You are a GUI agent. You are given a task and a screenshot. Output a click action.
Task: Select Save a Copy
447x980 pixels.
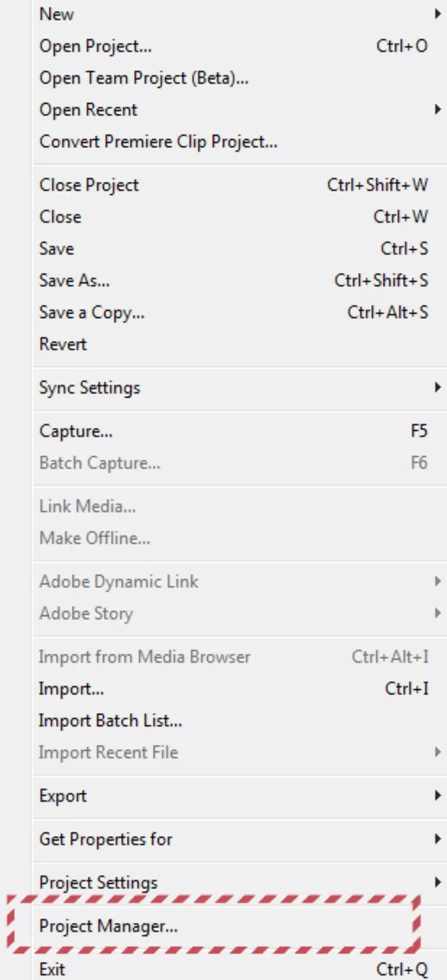coord(92,312)
